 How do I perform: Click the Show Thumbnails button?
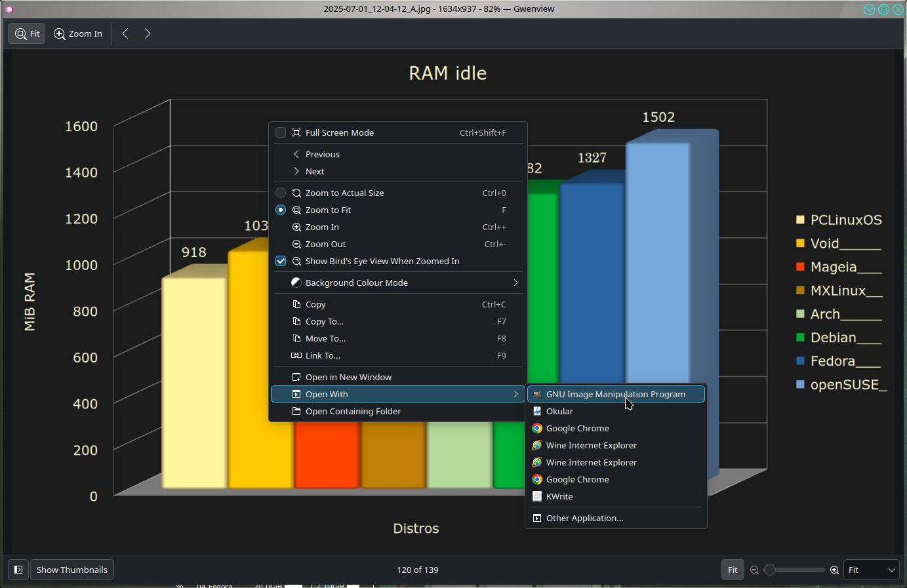pos(72,570)
